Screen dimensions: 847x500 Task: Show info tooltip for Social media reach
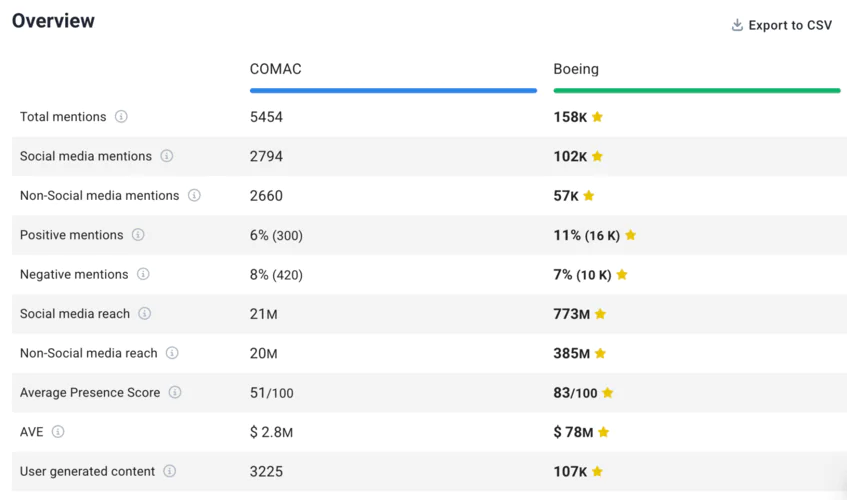click(144, 314)
